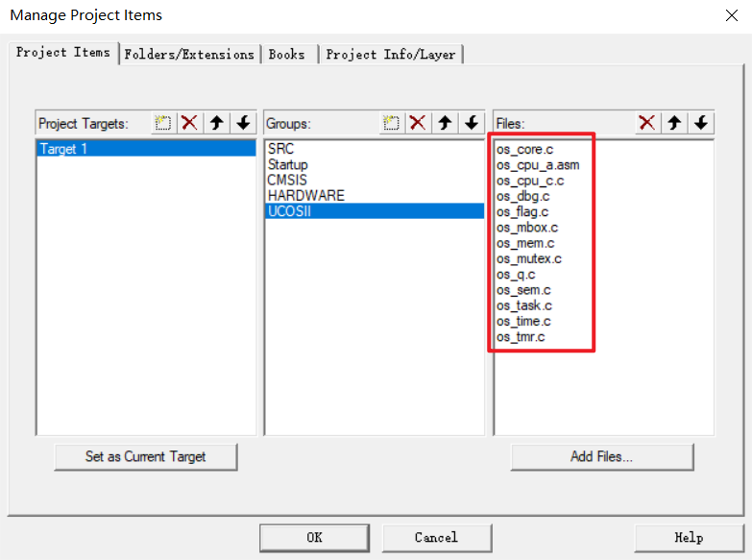The image size is (752, 560).
Task: Move selected group up
Action: point(445,123)
